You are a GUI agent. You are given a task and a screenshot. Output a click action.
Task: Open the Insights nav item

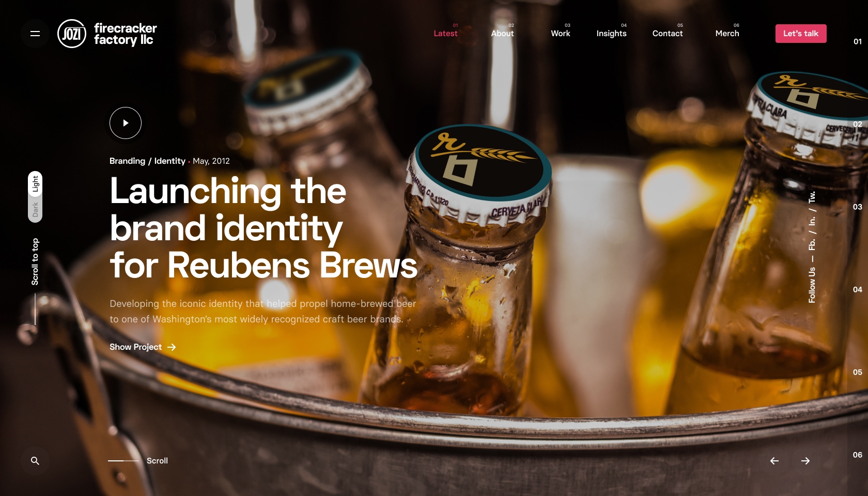coord(611,33)
